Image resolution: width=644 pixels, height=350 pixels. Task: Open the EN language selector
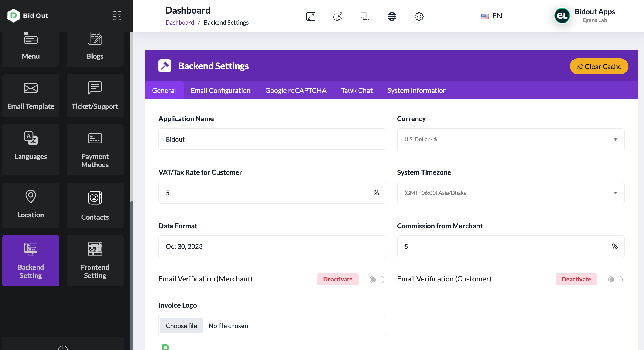(x=491, y=16)
